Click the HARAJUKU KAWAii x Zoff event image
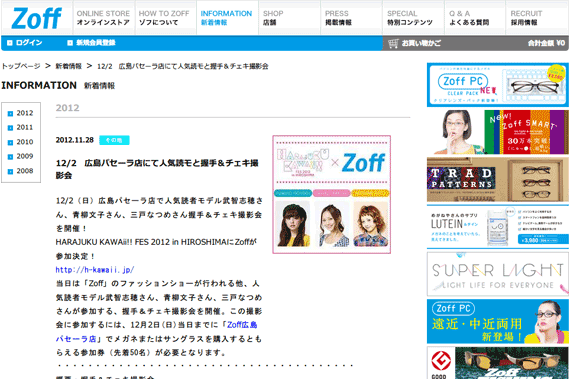 point(332,194)
